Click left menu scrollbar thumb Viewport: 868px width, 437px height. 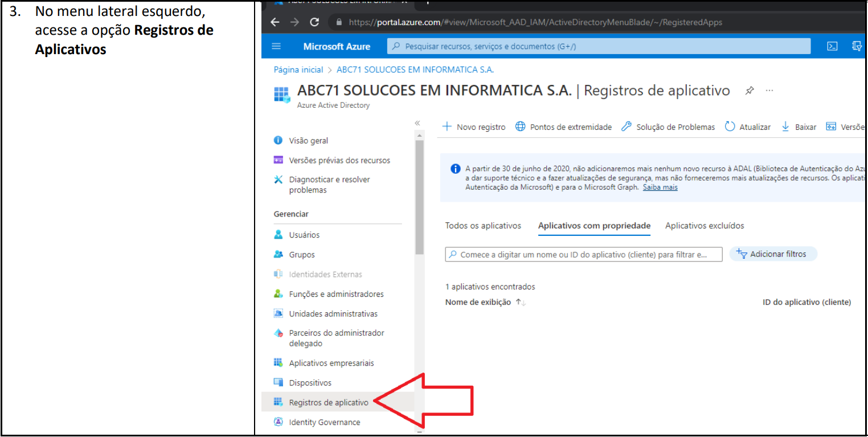(x=420, y=197)
